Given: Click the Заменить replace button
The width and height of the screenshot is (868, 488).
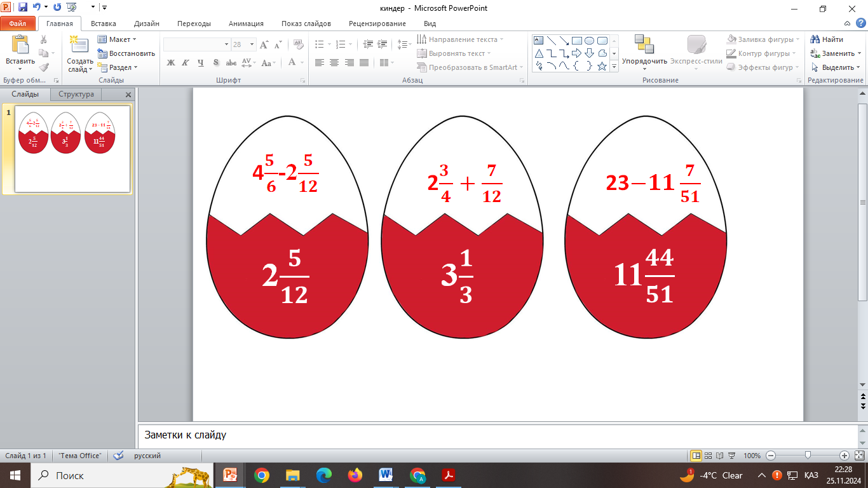Looking at the screenshot, I should [x=836, y=53].
